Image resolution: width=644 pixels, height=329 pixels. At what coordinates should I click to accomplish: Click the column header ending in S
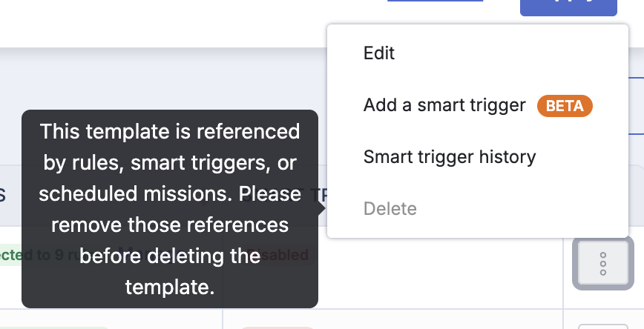pos(3,196)
